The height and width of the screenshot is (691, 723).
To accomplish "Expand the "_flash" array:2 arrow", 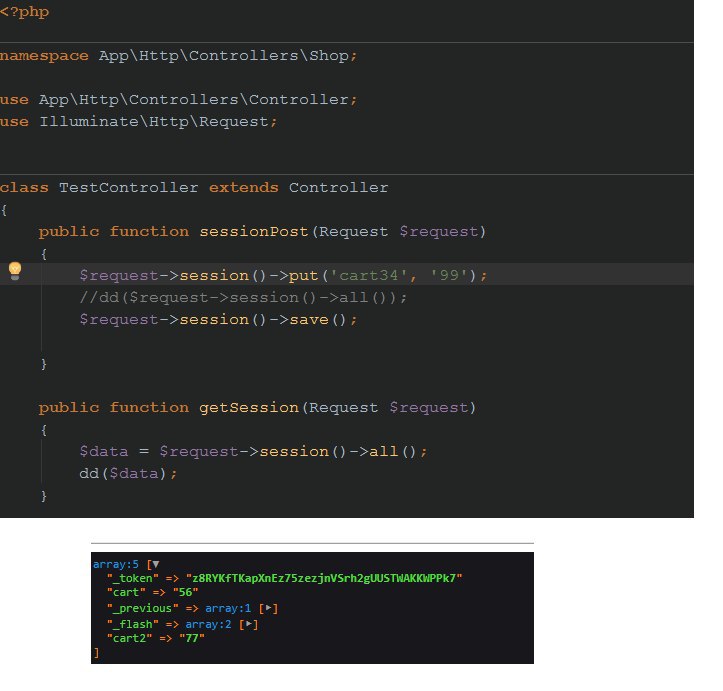I will (x=249, y=624).
